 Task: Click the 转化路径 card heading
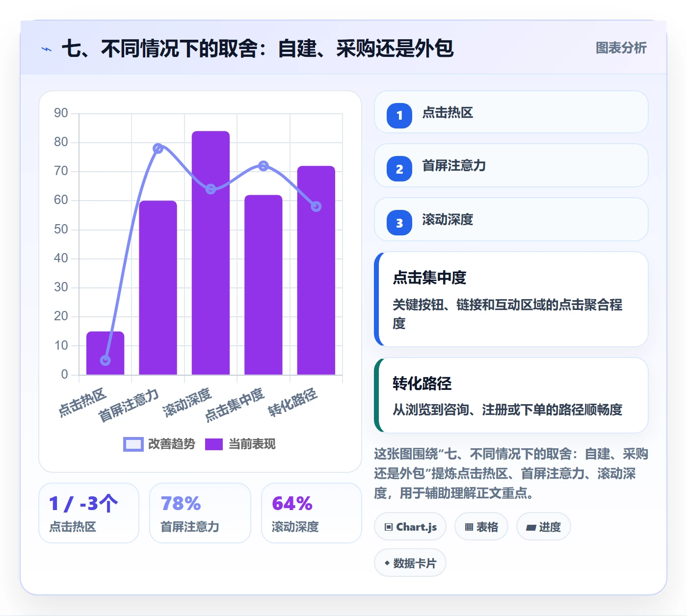tap(422, 383)
